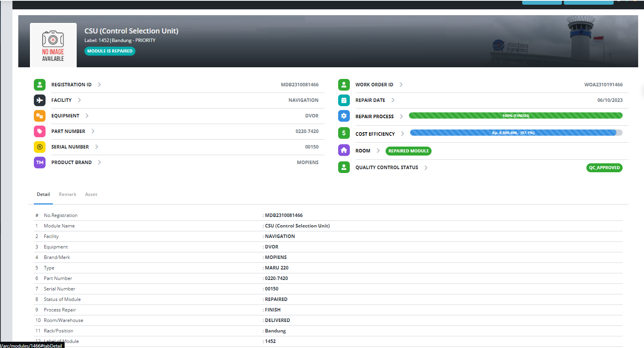Click the CSU (Control Selection Unit) header title

[132, 31]
